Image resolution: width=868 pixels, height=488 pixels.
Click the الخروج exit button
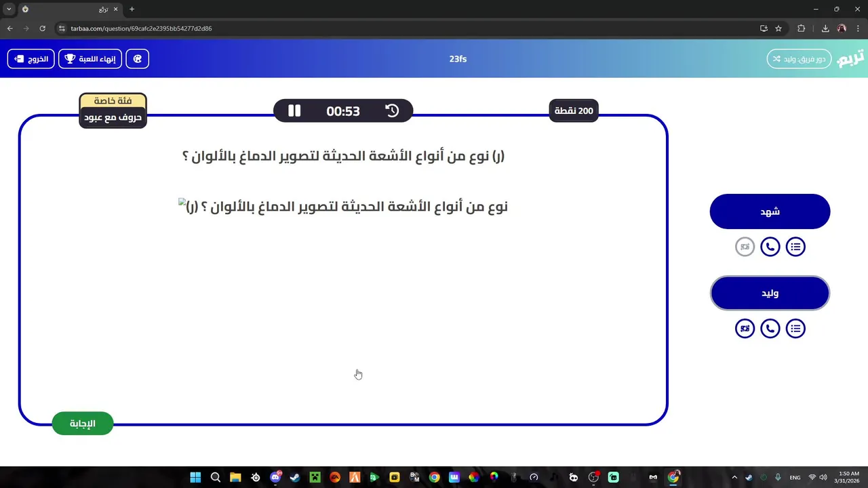pyautogui.click(x=31, y=59)
